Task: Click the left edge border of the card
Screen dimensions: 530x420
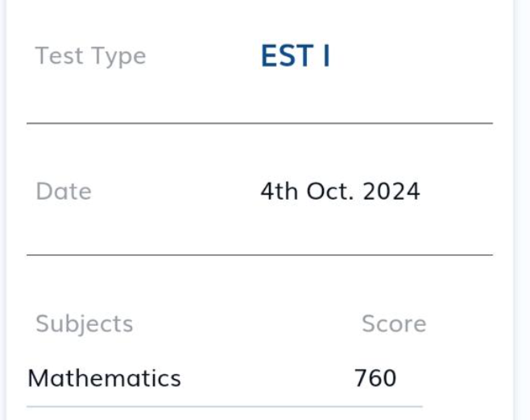Action: pos(5,210)
